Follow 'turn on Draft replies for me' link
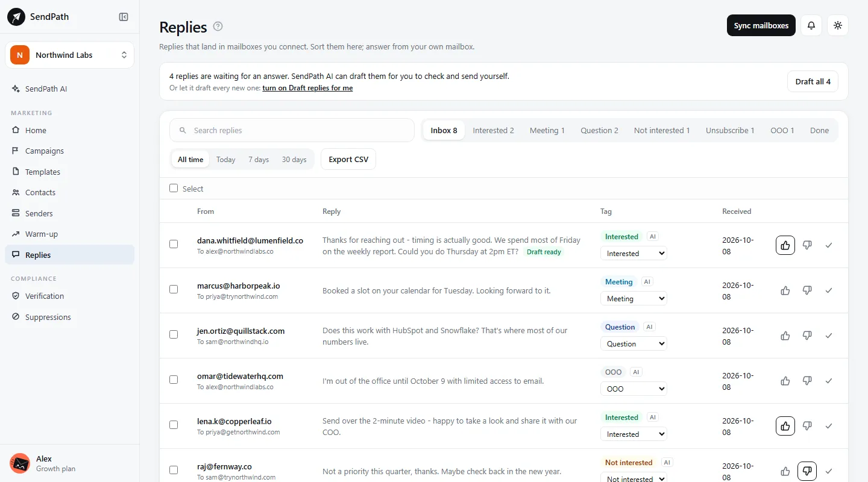868x482 pixels. coord(307,88)
